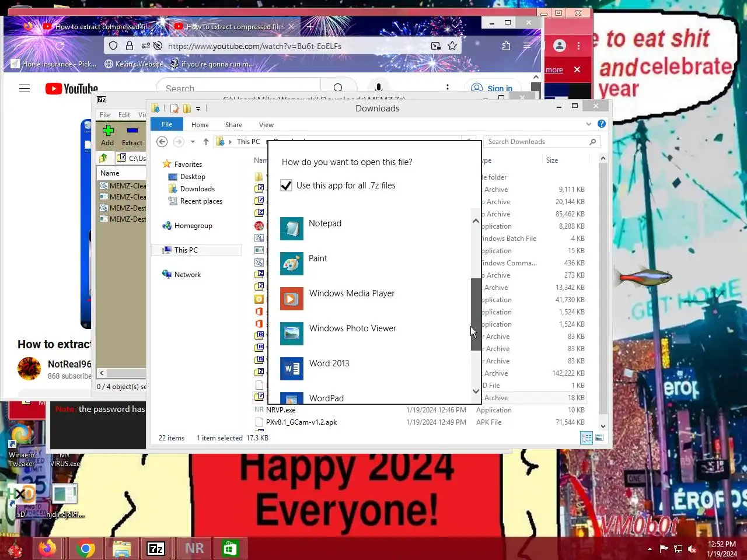Screen dimensions: 747x560
Task: Uncheck Use this app for all .7z files
Action: [286, 185]
